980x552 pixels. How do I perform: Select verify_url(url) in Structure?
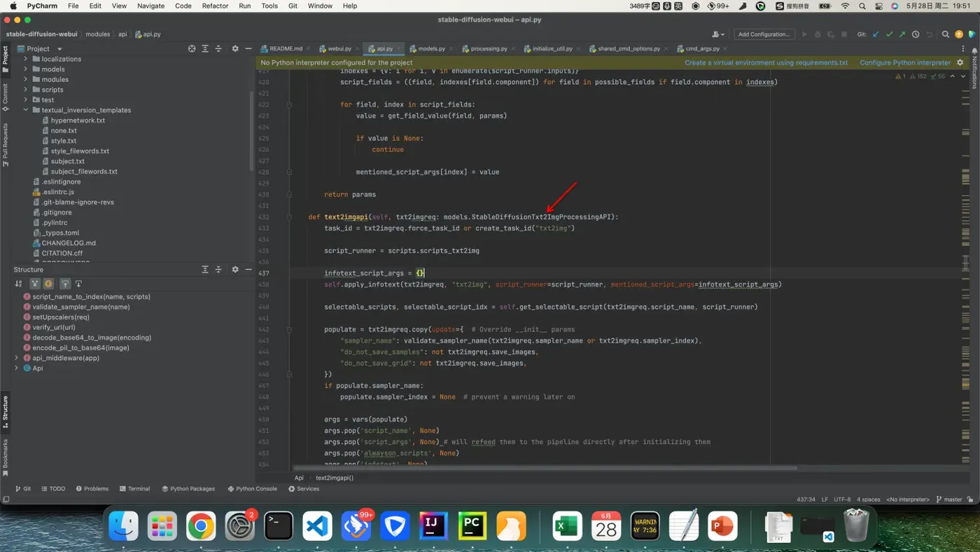pos(54,327)
